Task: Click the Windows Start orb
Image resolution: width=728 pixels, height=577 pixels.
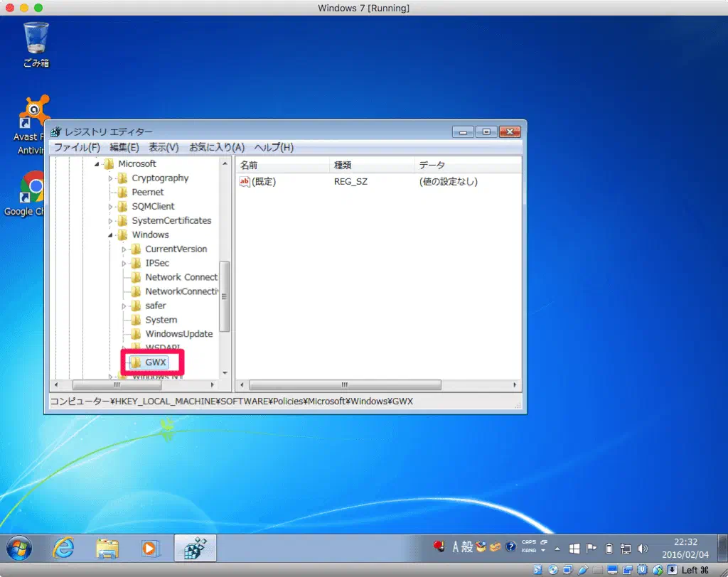Action: (x=19, y=548)
